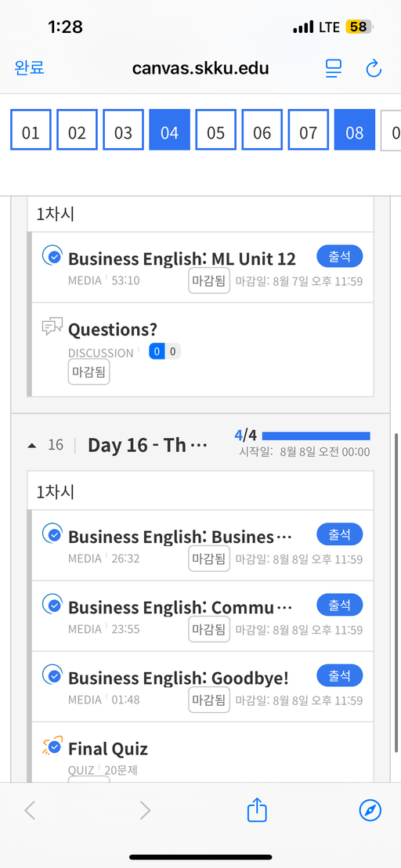The image size is (401, 868).
Task: Tap 완료 to close the browser
Action: (29, 68)
